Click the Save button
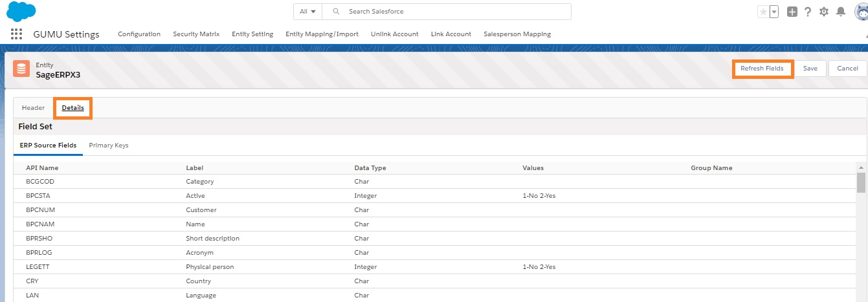Image resolution: width=868 pixels, height=302 pixels. 810,69
